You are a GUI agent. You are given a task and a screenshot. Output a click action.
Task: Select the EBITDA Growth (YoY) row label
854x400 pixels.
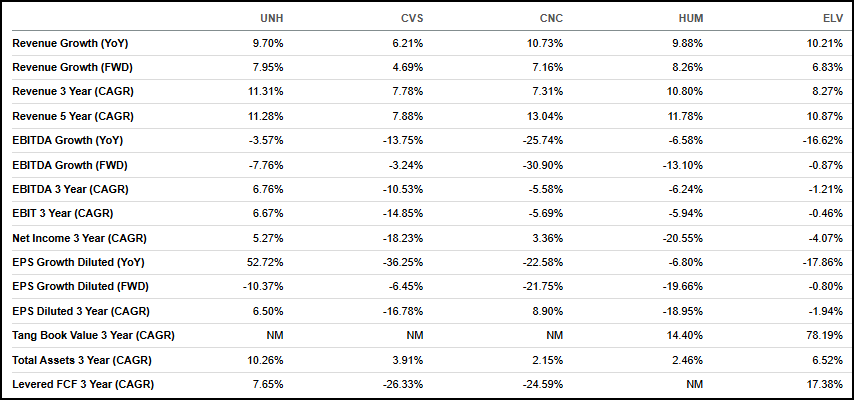click(x=67, y=140)
